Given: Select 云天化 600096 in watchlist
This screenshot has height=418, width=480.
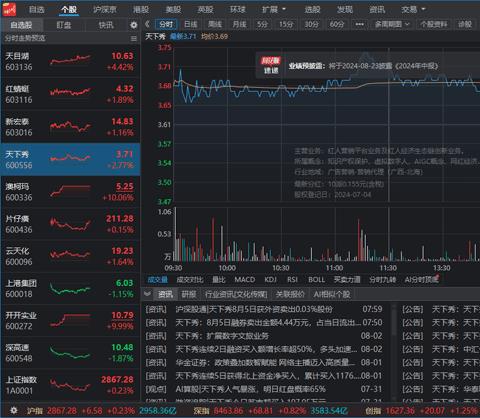Looking at the screenshot, I should pos(70,256).
